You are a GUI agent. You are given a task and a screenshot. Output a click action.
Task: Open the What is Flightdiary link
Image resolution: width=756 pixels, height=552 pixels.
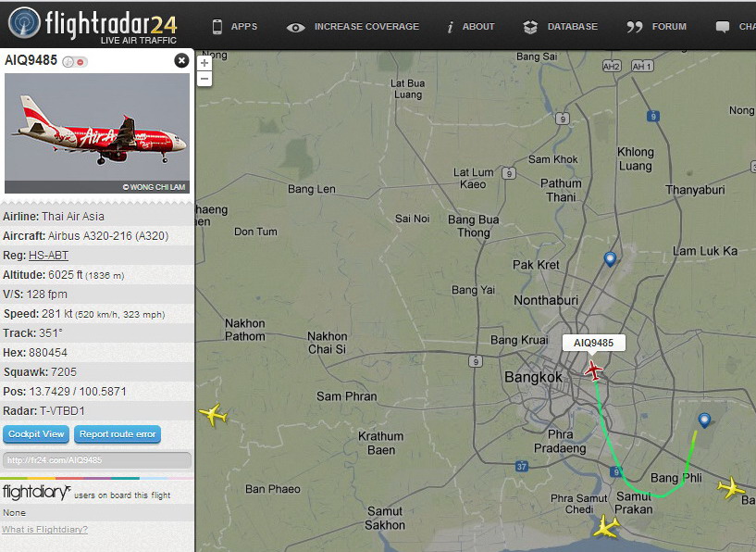point(44,530)
